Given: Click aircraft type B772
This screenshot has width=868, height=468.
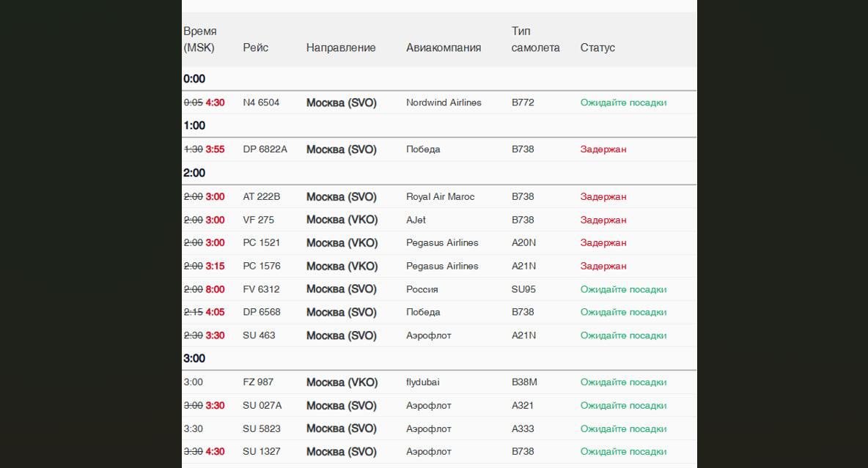Looking at the screenshot, I should tap(523, 103).
